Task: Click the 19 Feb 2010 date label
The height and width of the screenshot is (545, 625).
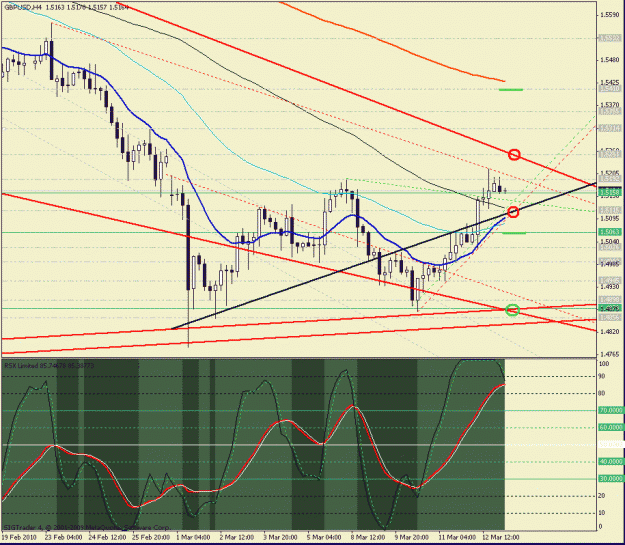Action: coord(19,537)
